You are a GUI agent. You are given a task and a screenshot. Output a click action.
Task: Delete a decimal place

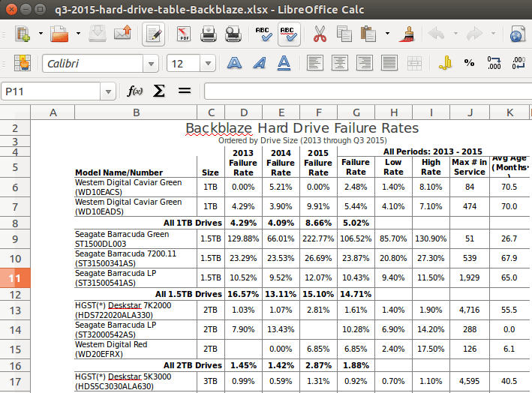coord(518,63)
